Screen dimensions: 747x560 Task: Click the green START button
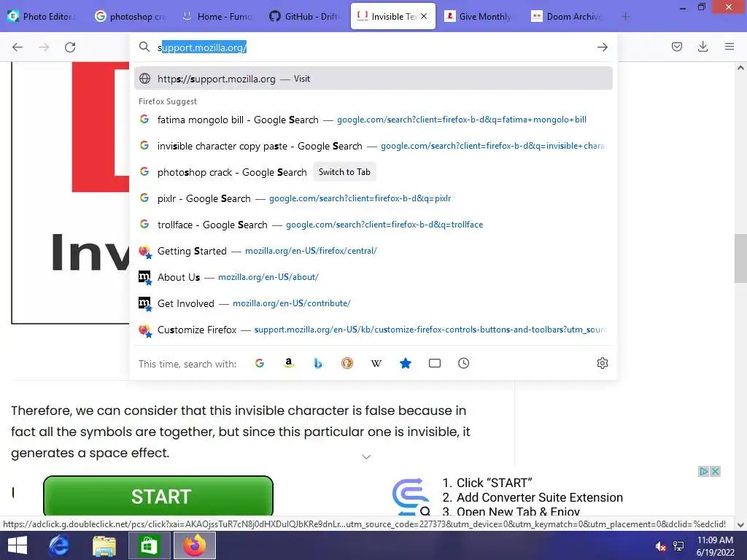pyautogui.click(x=158, y=496)
